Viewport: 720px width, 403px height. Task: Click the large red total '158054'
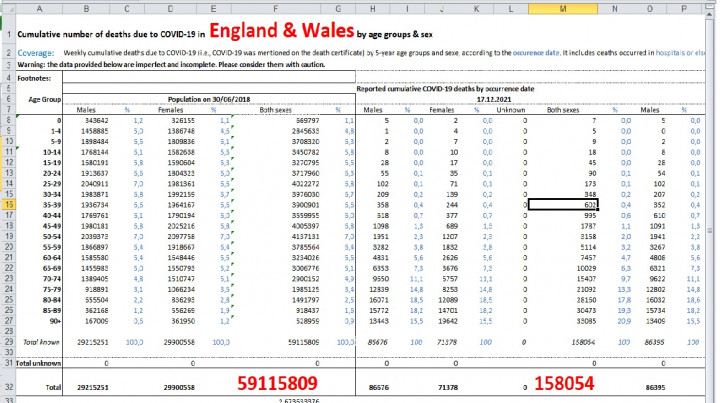tap(564, 383)
